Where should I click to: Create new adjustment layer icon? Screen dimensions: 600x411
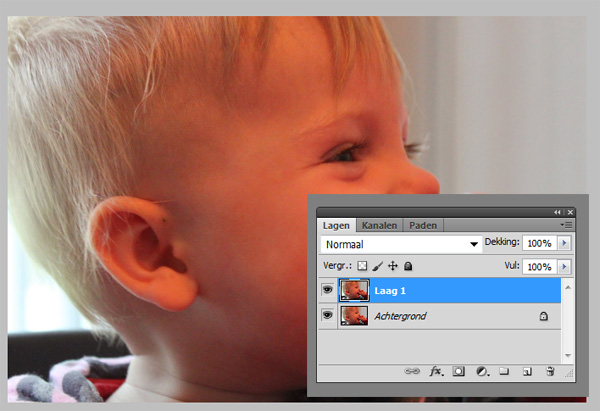click(x=482, y=371)
